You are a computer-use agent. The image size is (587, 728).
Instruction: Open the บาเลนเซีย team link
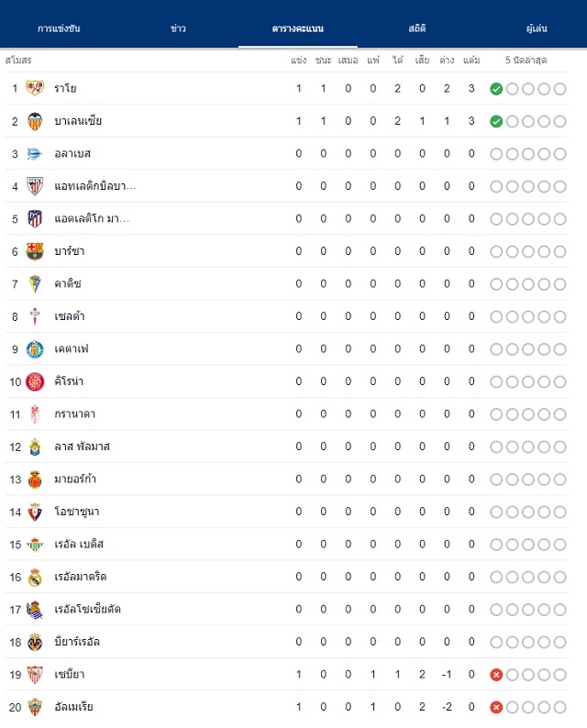pyautogui.click(x=78, y=121)
